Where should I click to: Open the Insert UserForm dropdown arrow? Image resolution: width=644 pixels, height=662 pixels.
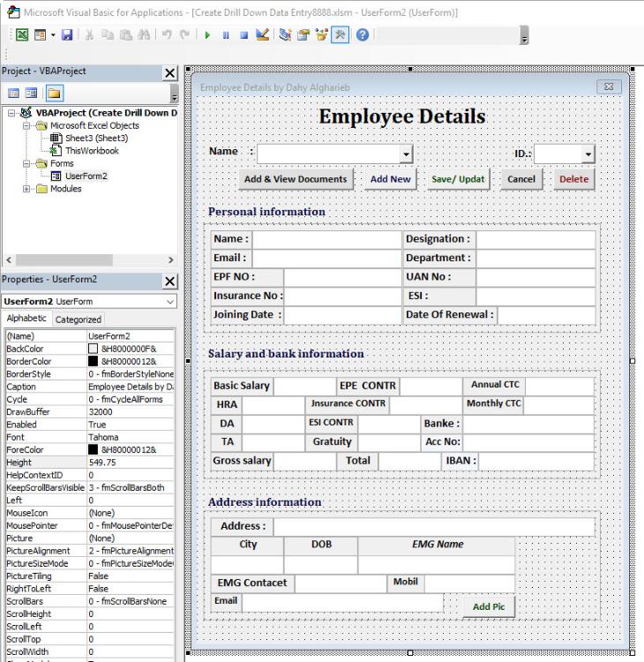[53, 35]
